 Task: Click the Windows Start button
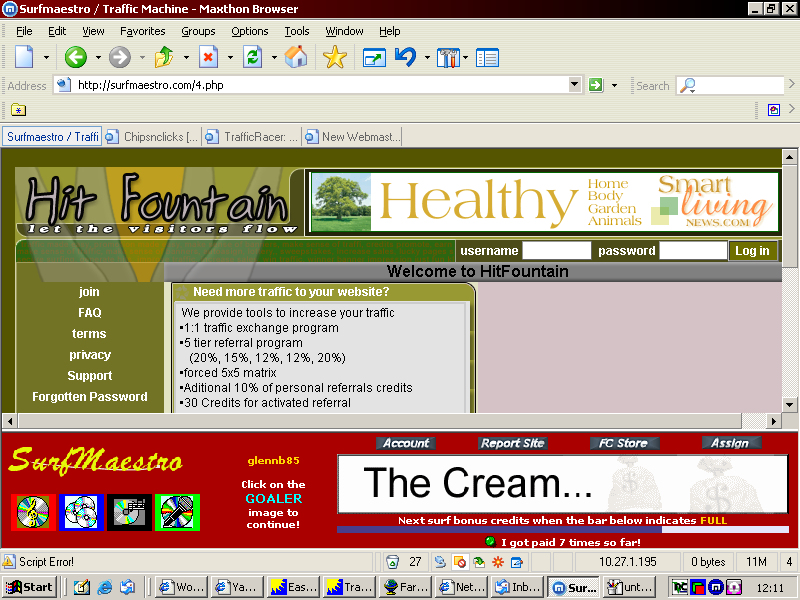(29, 587)
